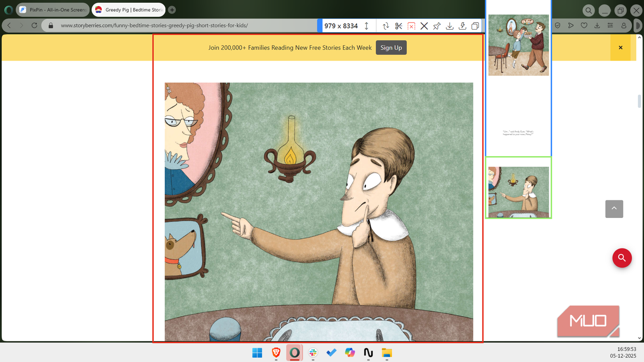The width and height of the screenshot is (644, 362).
Task: Open Microsoft To Do from taskbar
Action: tap(331, 353)
